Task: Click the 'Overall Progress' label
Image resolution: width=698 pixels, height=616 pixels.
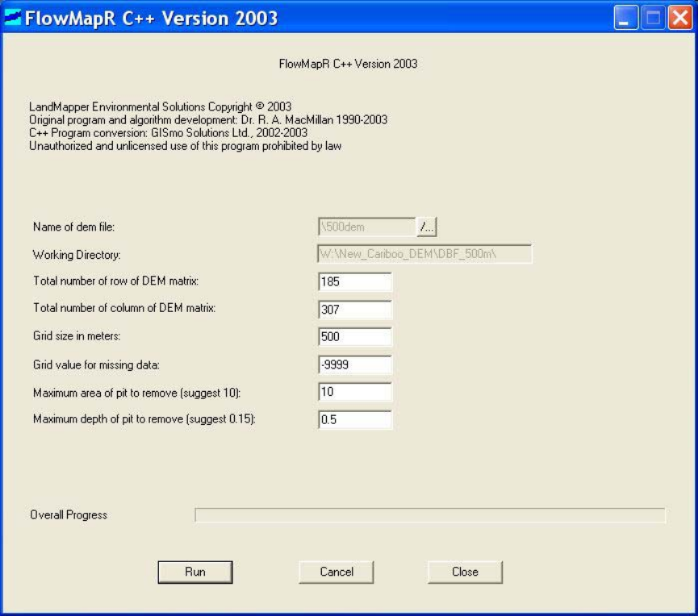Action: point(69,515)
